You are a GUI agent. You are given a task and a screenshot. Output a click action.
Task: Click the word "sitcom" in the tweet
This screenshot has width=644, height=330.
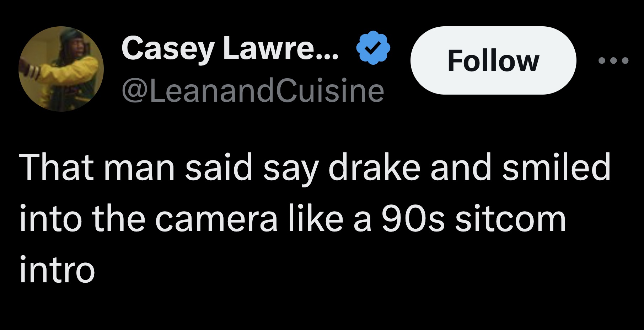510,219
